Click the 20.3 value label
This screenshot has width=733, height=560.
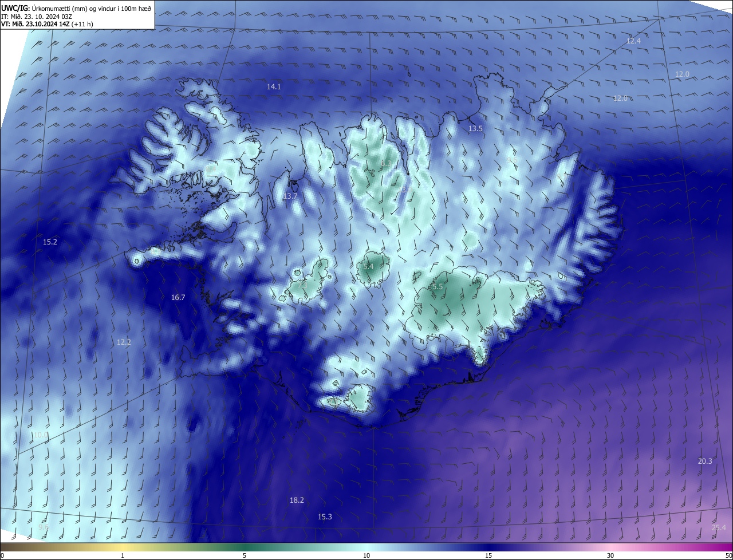(705, 462)
